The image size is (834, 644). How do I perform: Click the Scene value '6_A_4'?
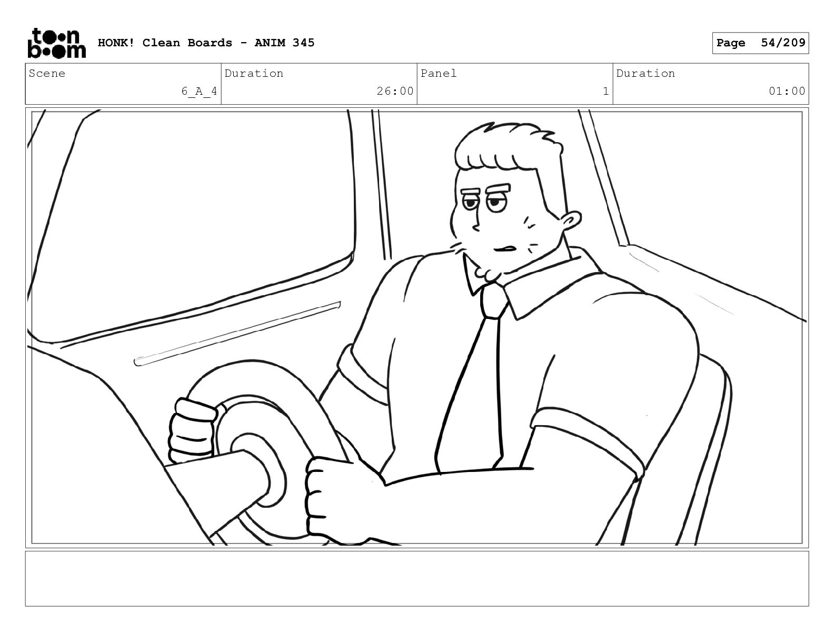pyautogui.click(x=199, y=91)
